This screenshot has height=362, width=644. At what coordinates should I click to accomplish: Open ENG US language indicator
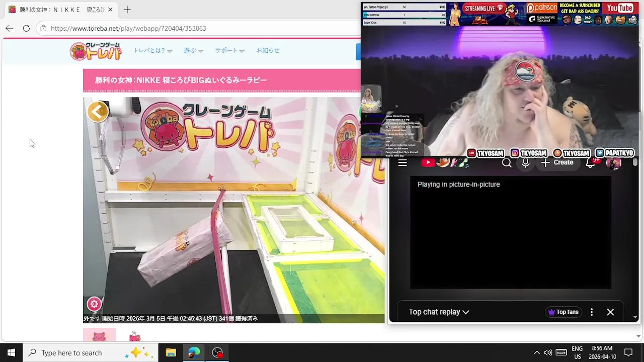(x=577, y=352)
